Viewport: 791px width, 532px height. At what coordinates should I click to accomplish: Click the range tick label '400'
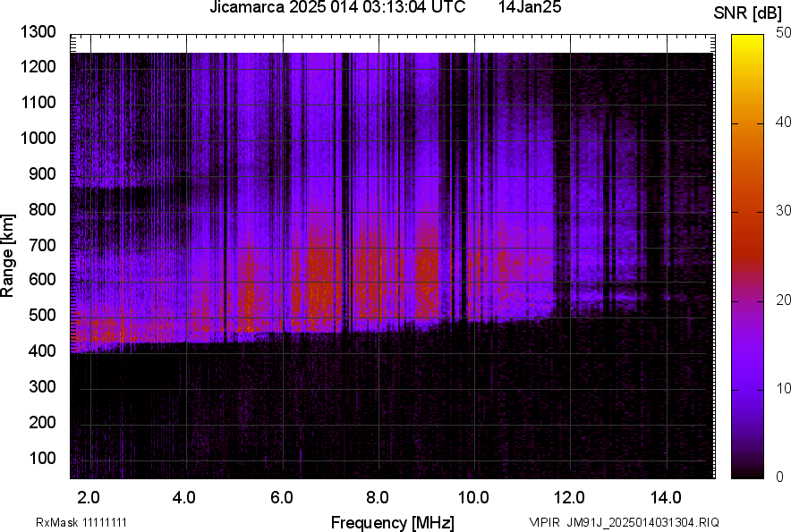[x=42, y=351]
